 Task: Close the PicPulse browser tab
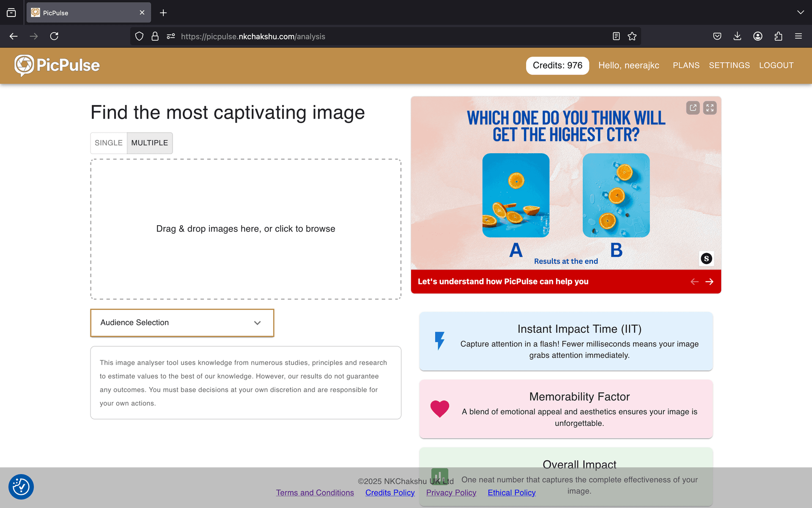(142, 13)
